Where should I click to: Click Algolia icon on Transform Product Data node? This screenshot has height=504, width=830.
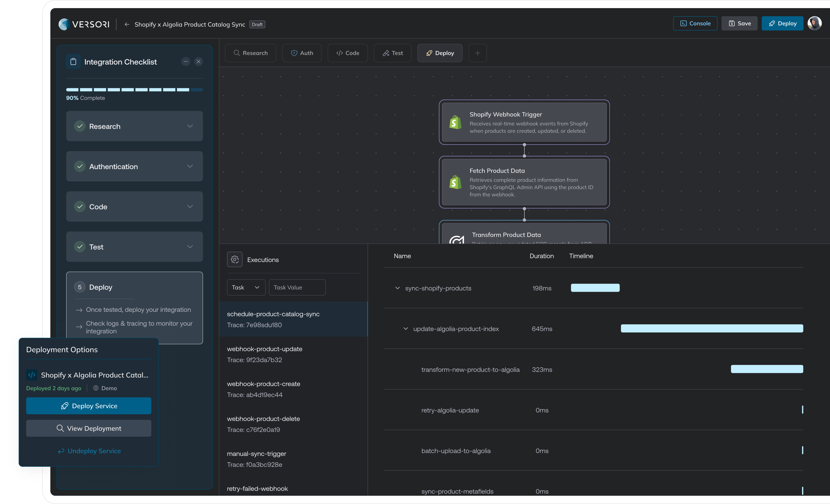click(457, 240)
